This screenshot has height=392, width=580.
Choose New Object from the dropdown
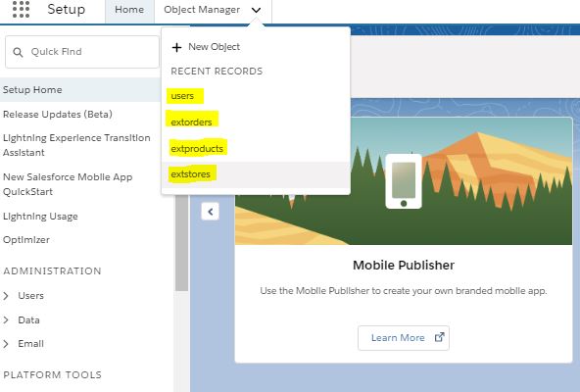[215, 47]
